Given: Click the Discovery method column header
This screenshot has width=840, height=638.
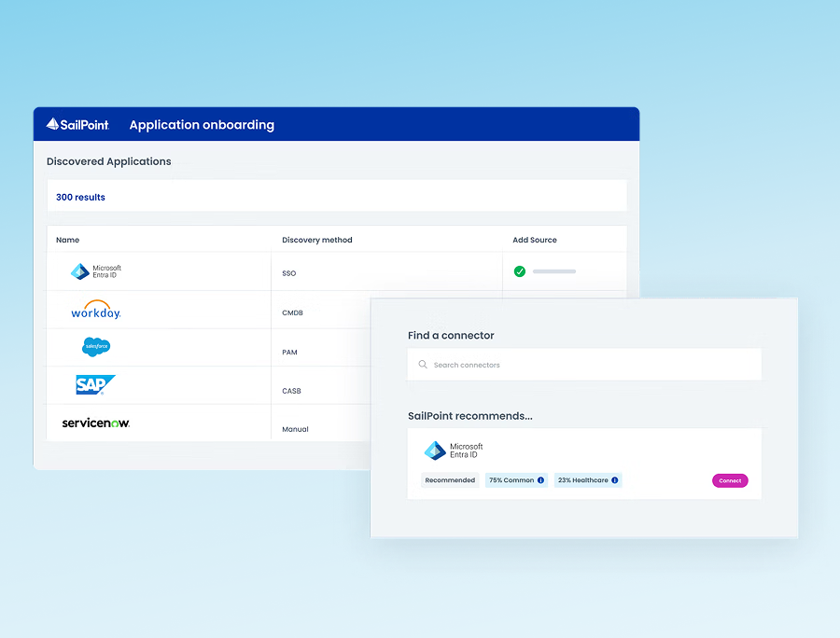Looking at the screenshot, I should [317, 240].
